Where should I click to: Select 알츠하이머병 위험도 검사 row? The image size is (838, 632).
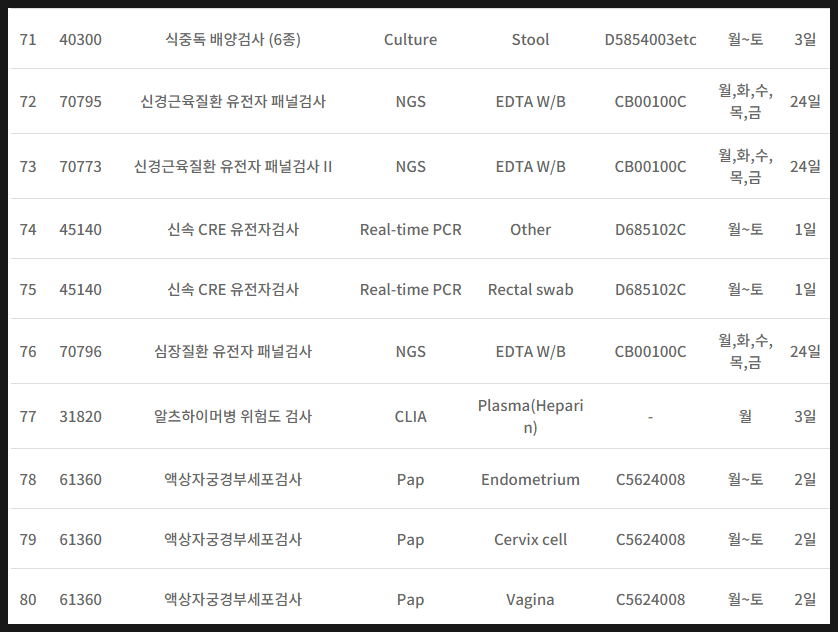tap(419, 416)
